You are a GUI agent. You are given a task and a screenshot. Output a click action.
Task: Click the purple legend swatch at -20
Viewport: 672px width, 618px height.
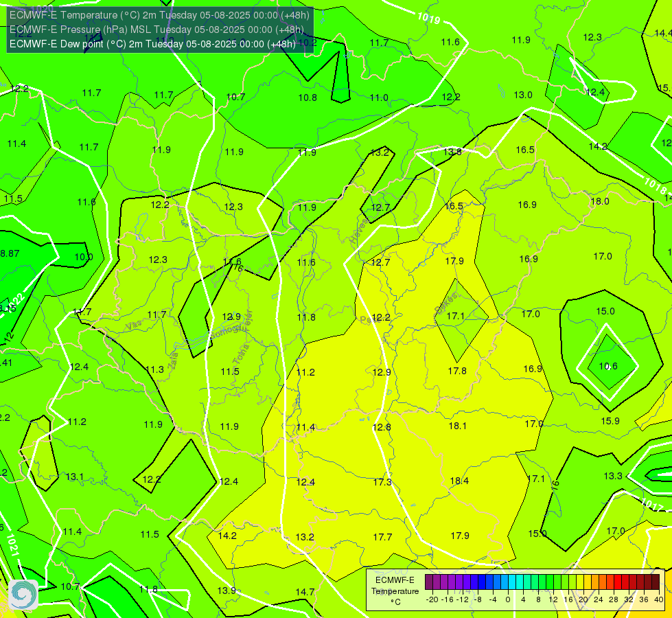click(429, 582)
